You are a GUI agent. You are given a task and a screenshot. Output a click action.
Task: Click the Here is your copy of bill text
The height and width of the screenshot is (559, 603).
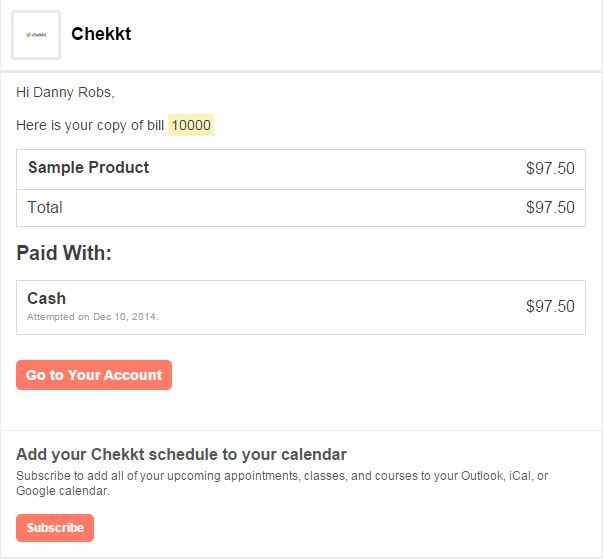90,125
